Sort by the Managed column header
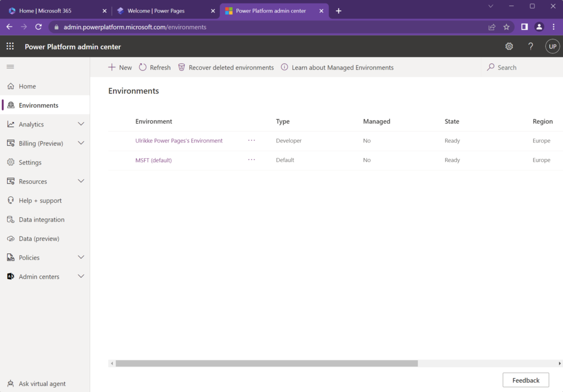 [x=376, y=122]
